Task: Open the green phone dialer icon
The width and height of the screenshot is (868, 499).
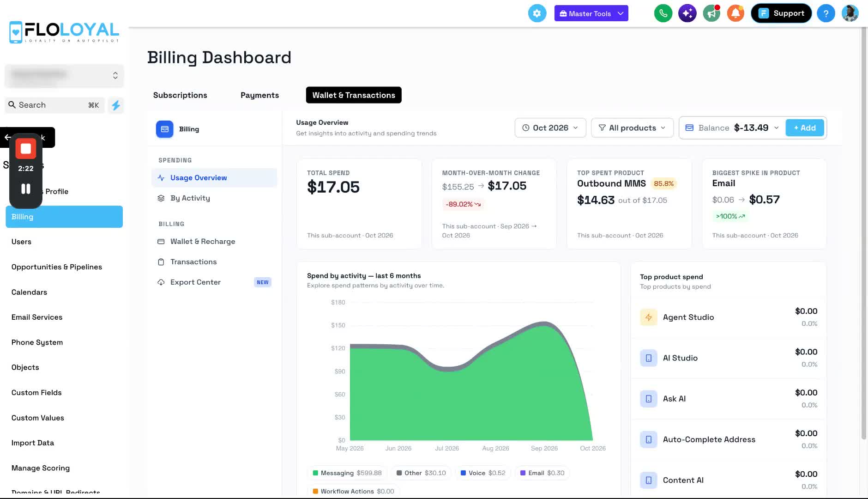Action: pyautogui.click(x=663, y=13)
